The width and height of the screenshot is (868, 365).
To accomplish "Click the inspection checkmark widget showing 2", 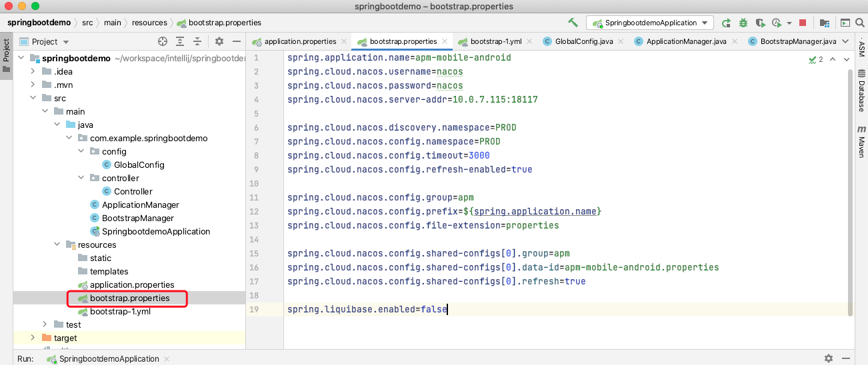I will click(816, 59).
